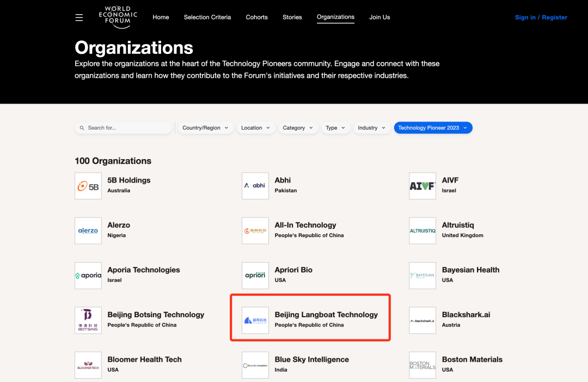
Task: Select the Alerzo logo image
Action: (x=88, y=231)
